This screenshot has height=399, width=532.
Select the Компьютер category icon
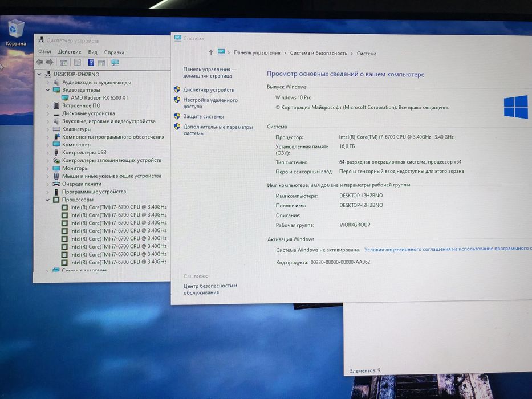coord(56,145)
